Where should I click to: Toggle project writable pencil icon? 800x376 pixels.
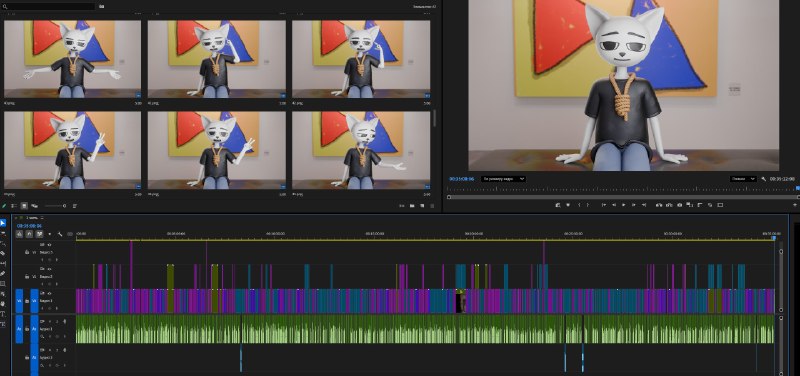tap(4, 206)
